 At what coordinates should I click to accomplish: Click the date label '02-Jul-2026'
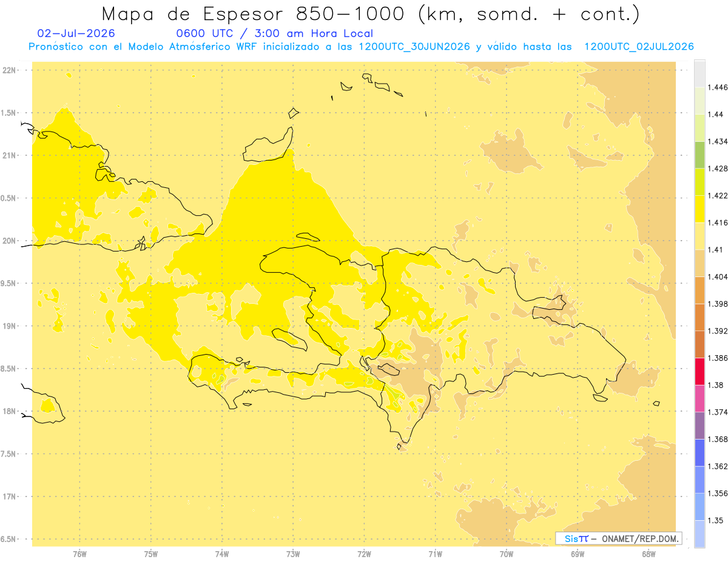76,33
